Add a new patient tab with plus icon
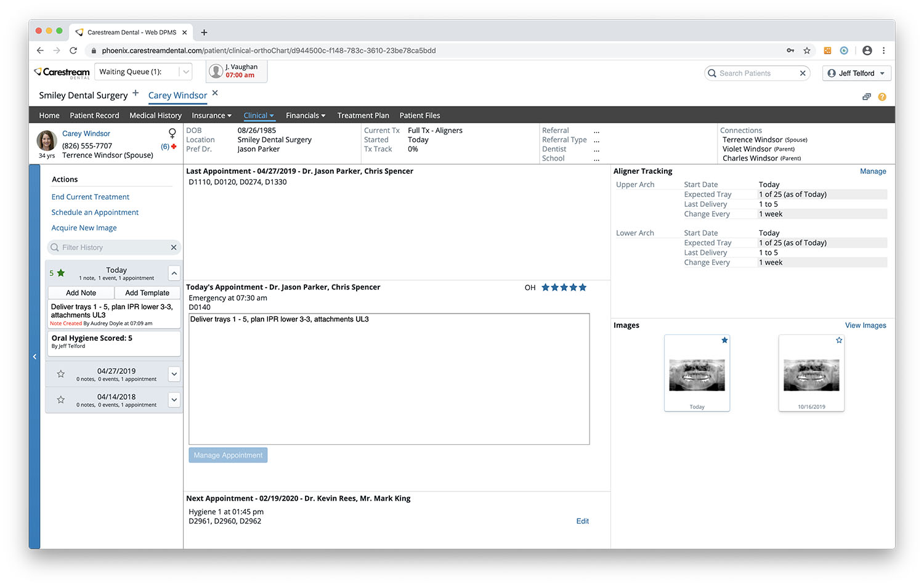Image resolution: width=924 pixels, height=587 pixels. click(x=136, y=93)
